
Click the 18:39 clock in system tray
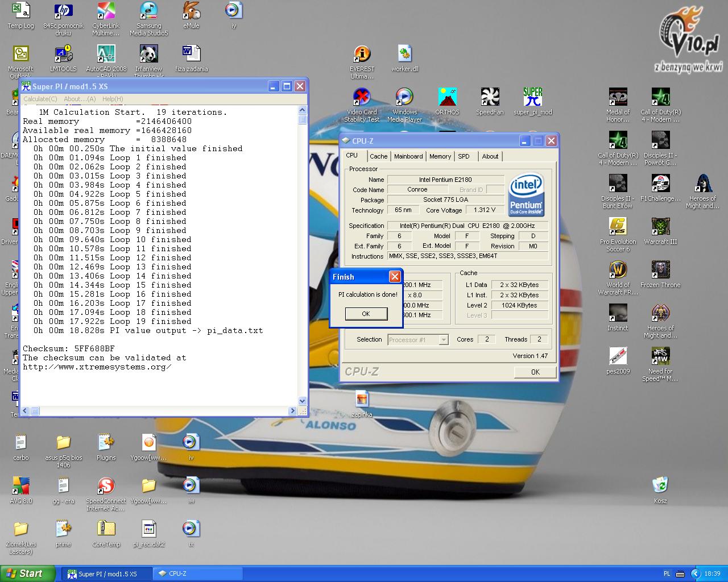712,574
